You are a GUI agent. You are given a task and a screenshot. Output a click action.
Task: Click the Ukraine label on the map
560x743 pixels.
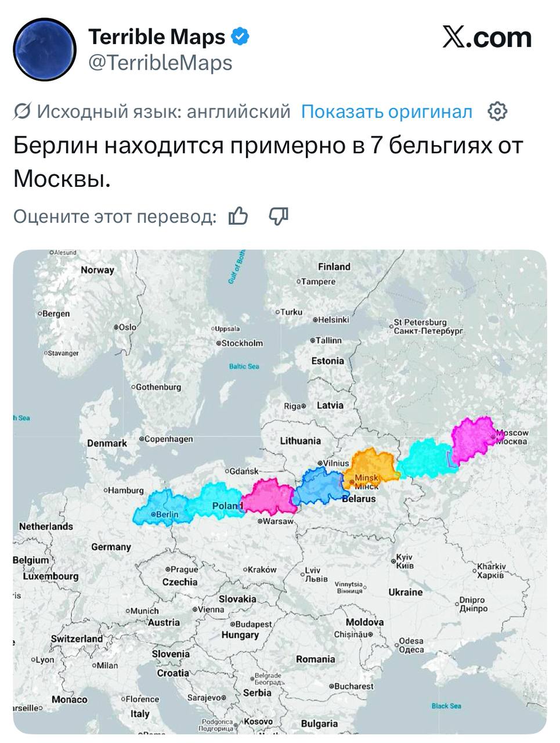click(x=405, y=592)
